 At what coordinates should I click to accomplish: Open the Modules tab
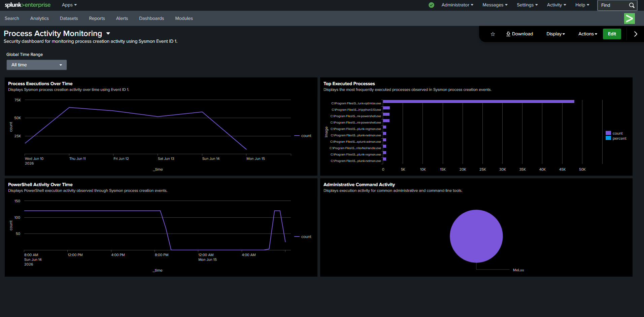pyautogui.click(x=184, y=19)
